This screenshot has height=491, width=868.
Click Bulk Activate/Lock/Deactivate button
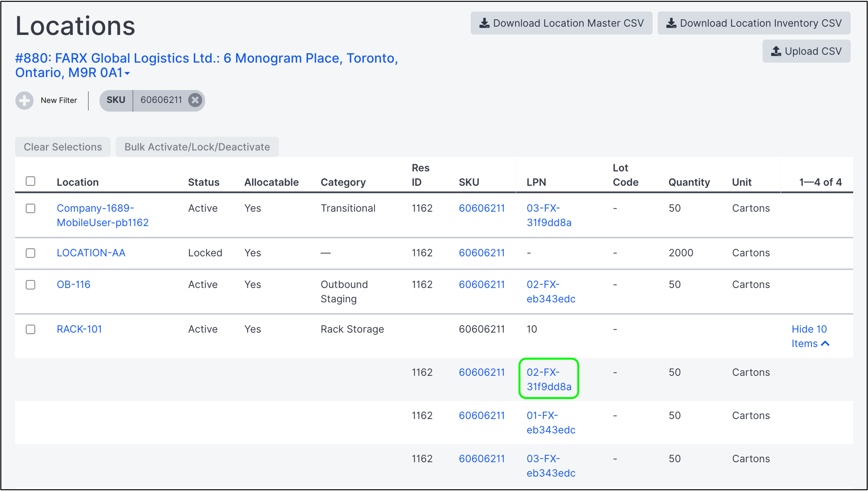[x=197, y=147]
